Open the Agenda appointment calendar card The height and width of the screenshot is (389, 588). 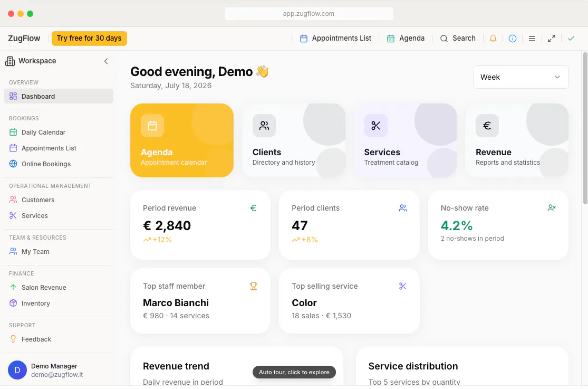click(x=182, y=140)
